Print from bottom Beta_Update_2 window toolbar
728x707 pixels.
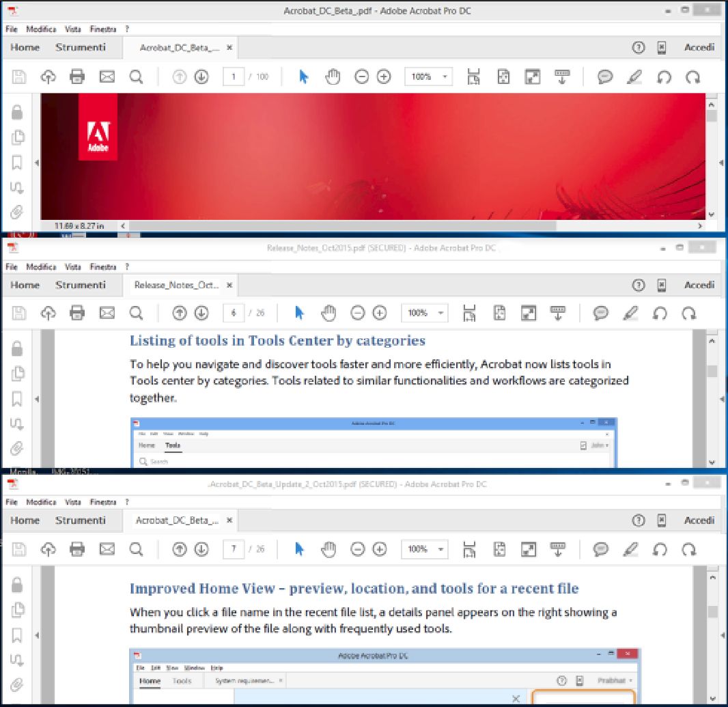[x=77, y=549]
